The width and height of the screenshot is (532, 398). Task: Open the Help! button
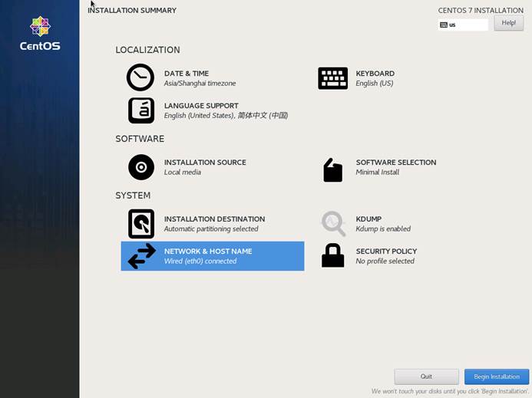pos(509,23)
